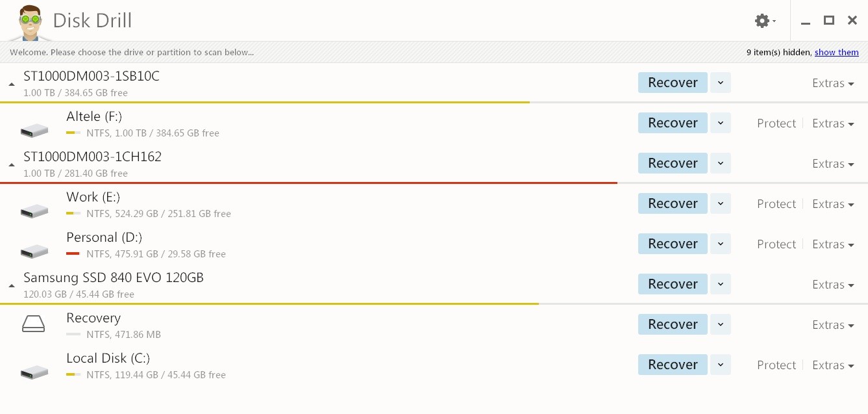Collapse the ST1000DM003-1SB10C disk tree

pyautogui.click(x=12, y=84)
